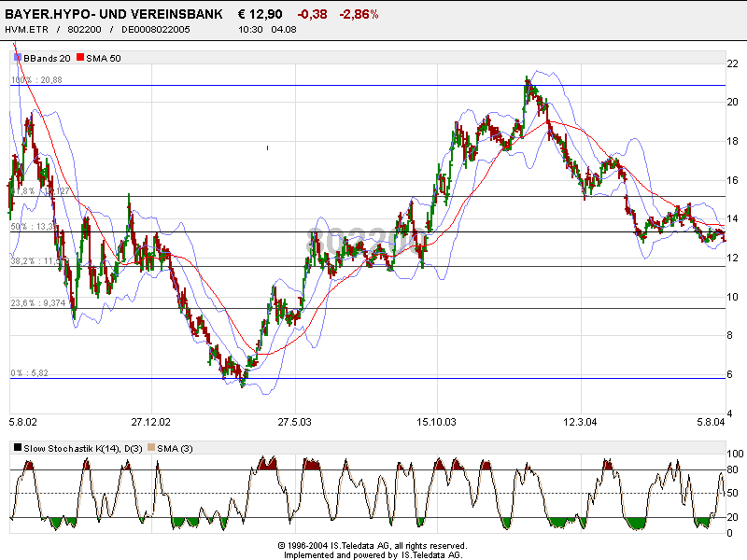Image resolution: width=747 pixels, height=560 pixels.
Task: Click the x-axis date 27.12.02
Action: point(150,422)
